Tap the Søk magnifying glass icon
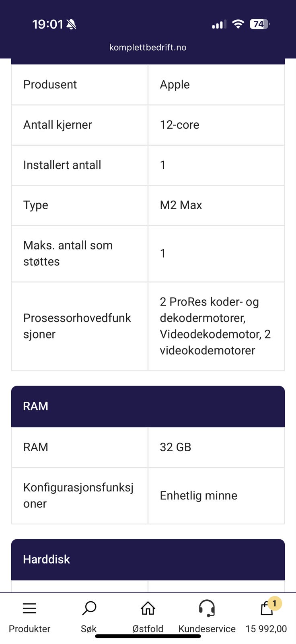 click(89, 608)
